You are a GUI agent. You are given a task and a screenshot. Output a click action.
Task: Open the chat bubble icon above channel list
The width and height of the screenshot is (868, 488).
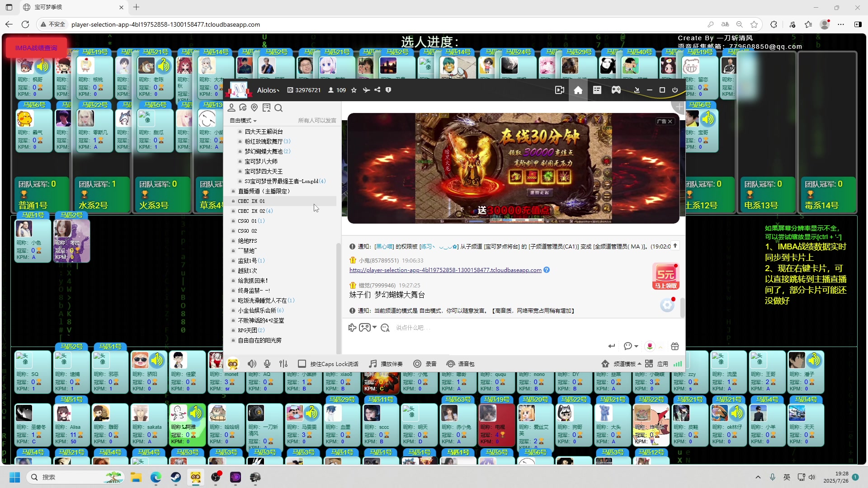point(243,108)
